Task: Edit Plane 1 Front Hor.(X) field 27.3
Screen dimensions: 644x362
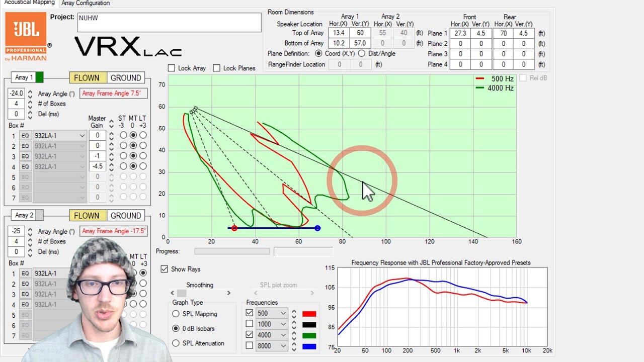Action: coord(460,33)
